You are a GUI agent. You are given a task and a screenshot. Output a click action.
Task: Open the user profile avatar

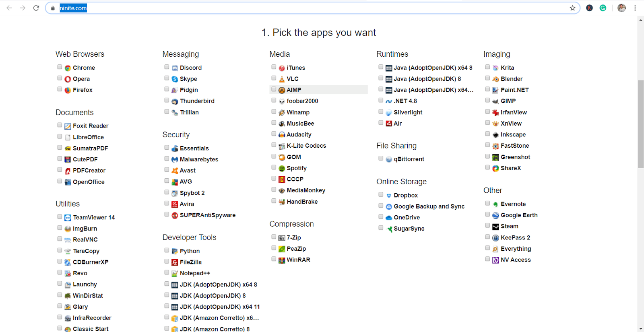pyautogui.click(x=621, y=8)
